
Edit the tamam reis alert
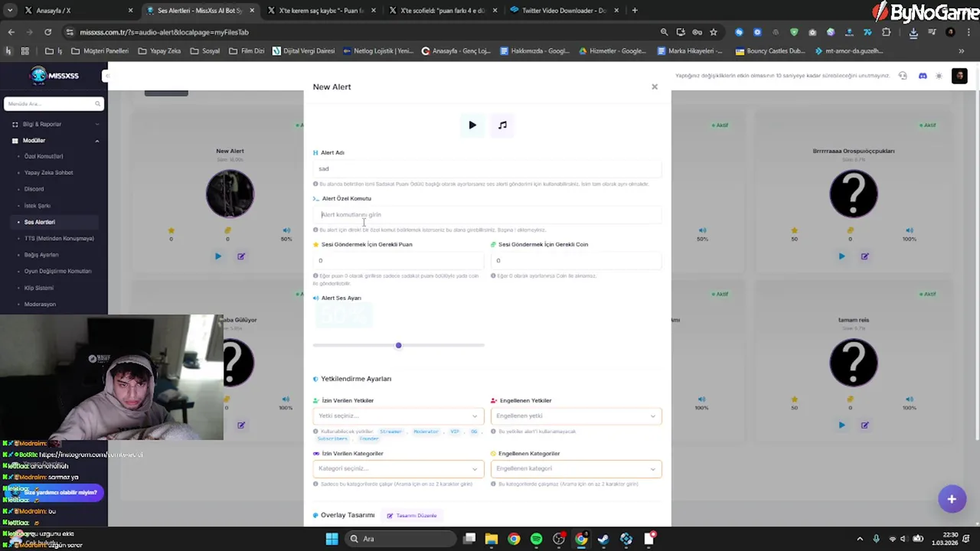(864, 425)
